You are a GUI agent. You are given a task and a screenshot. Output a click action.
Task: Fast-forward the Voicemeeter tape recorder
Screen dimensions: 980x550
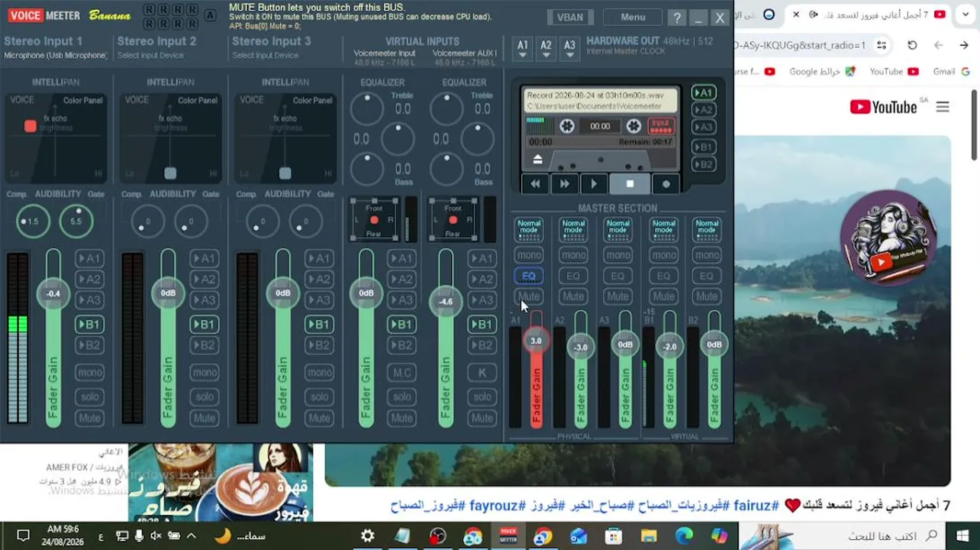pyautogui.click(x=564, y=184)
